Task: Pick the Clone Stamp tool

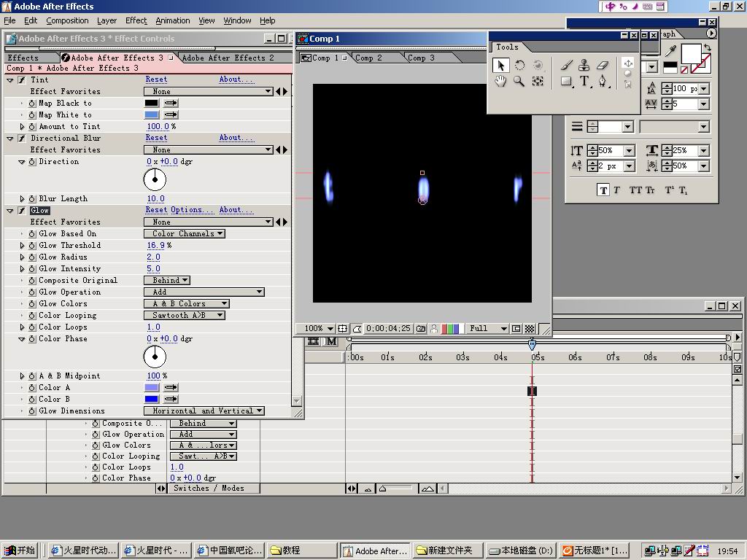Action: pyautogui.click(x=584, y=65)
